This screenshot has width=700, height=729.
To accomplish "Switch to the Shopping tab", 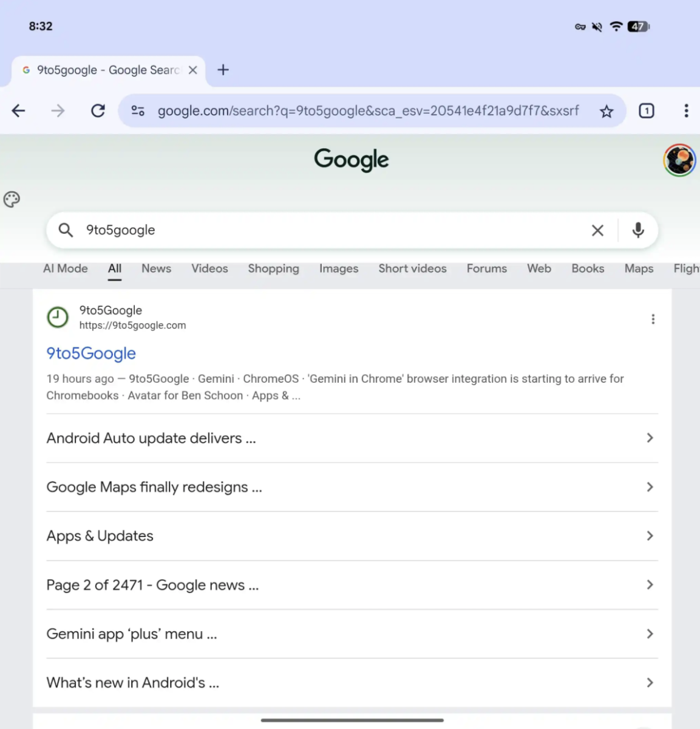I will [x=273, y=269].
